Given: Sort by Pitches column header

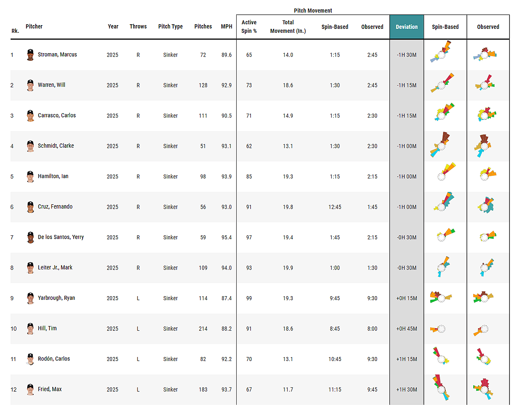Looking at the screenshot, I should coord(203,26).
